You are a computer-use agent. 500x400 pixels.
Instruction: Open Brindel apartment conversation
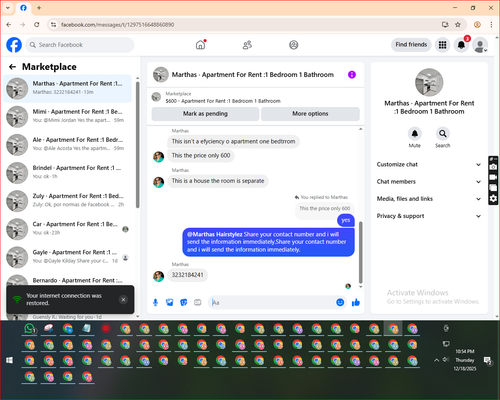[68, 173]
